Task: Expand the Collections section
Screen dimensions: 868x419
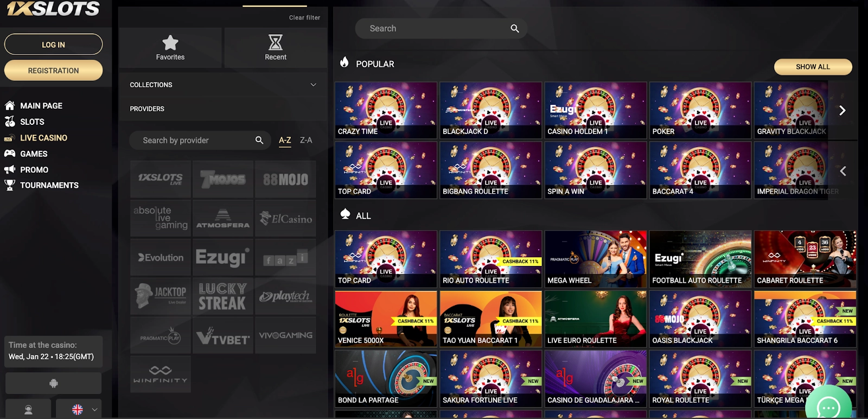Action: pyautogui.click(x=223, y=85)
